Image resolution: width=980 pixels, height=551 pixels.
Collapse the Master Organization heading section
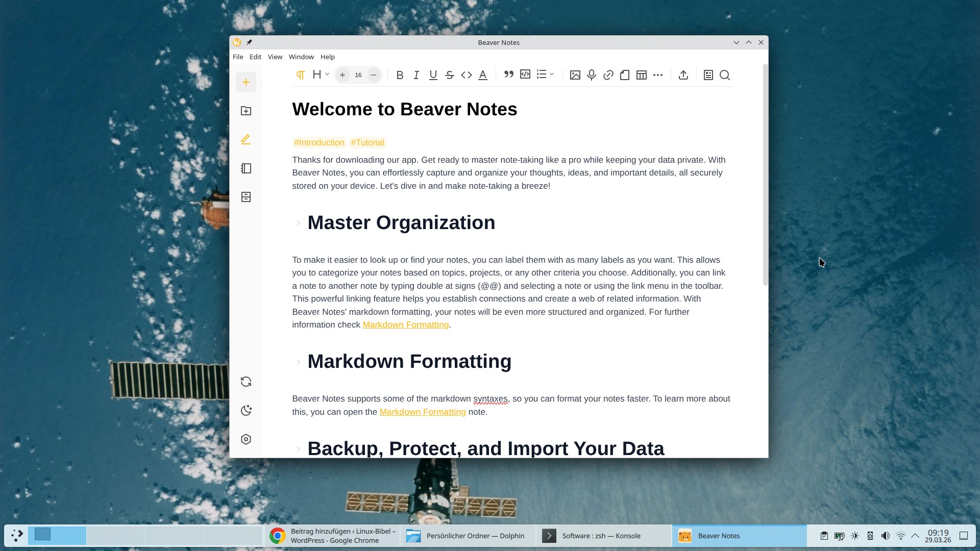tap(298, 223)
